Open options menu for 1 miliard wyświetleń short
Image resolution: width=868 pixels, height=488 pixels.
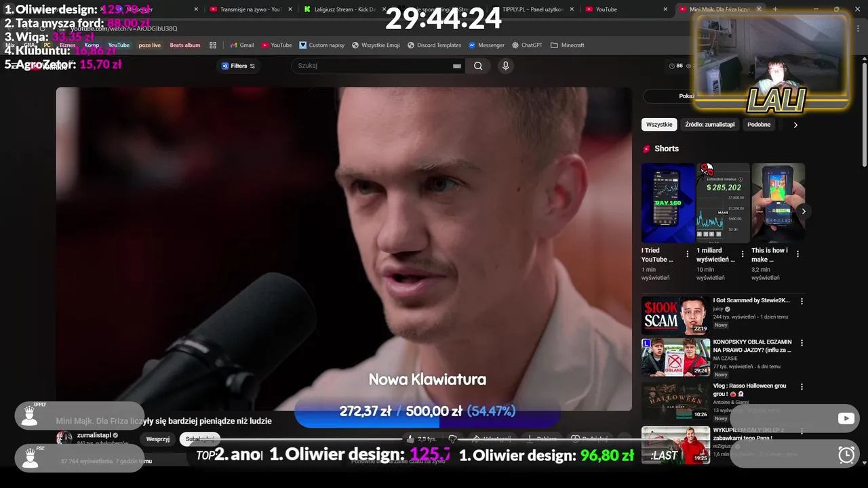pos(743,254)
